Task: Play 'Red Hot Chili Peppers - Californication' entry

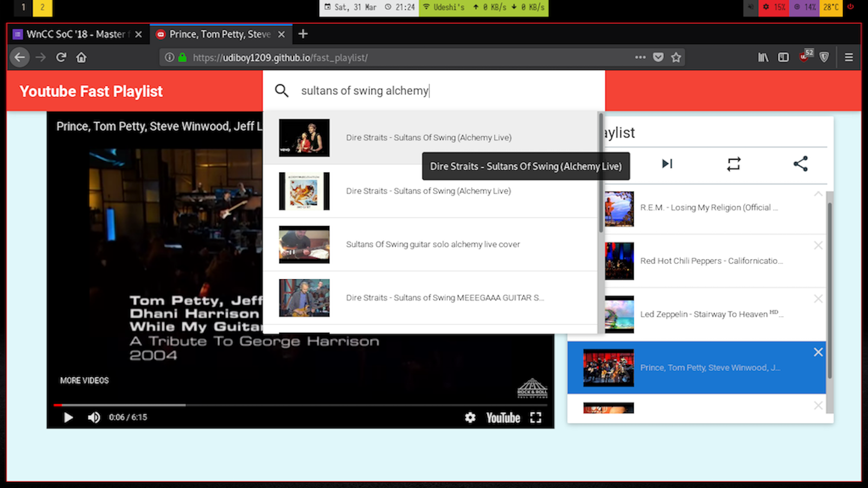Action: point(711,261)
